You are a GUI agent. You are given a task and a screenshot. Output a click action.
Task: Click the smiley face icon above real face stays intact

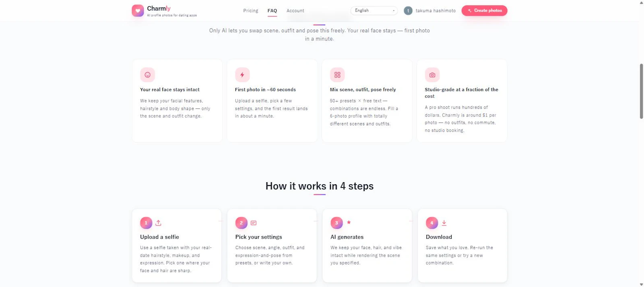(x=147, y=75)
